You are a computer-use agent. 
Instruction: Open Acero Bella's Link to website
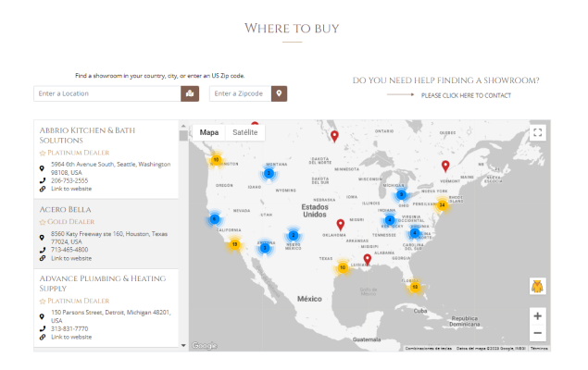pos(71,258)
